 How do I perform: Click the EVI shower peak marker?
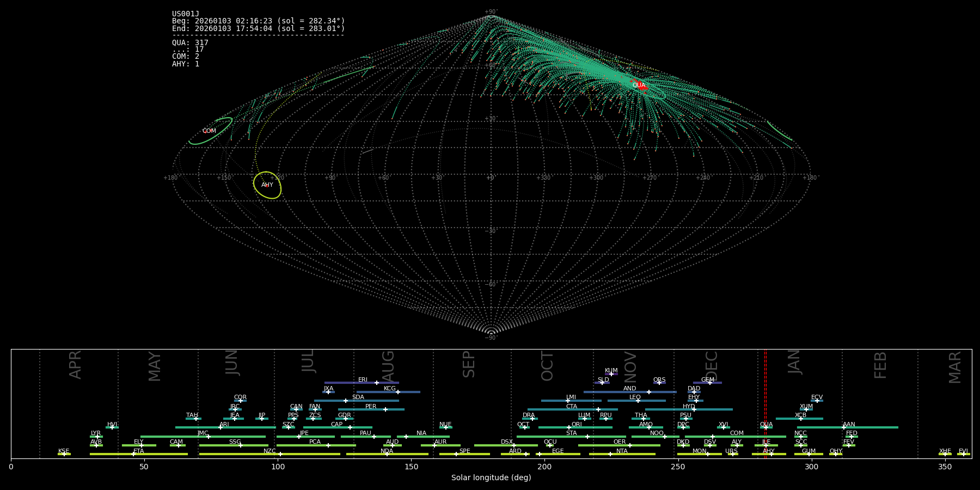click(963, 454)
